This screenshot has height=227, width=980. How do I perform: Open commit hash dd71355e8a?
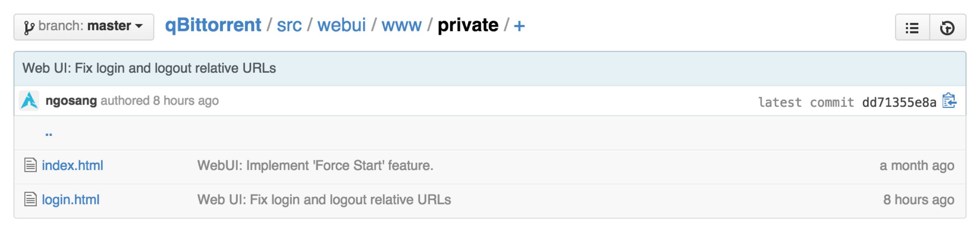pos(899,102)
